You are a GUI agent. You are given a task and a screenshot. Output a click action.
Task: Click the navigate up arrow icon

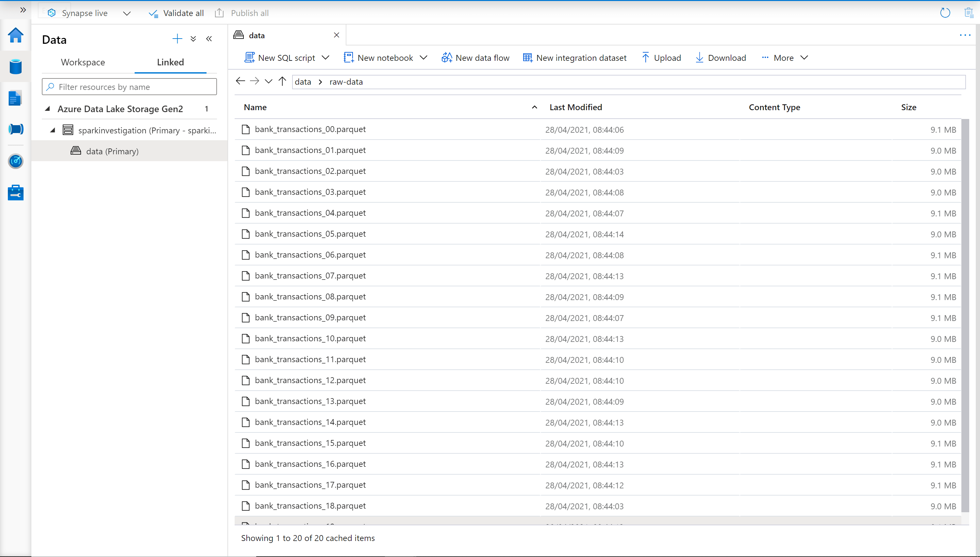pos(282,81)
